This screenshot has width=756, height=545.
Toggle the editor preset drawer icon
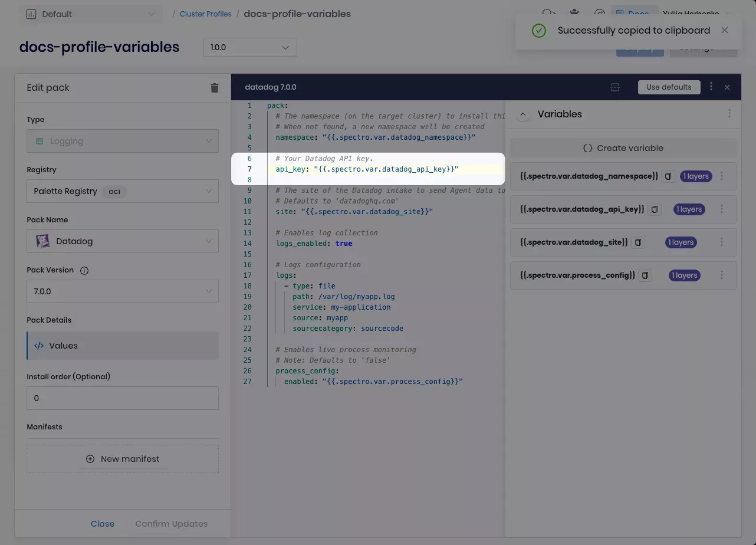[615, 87]
